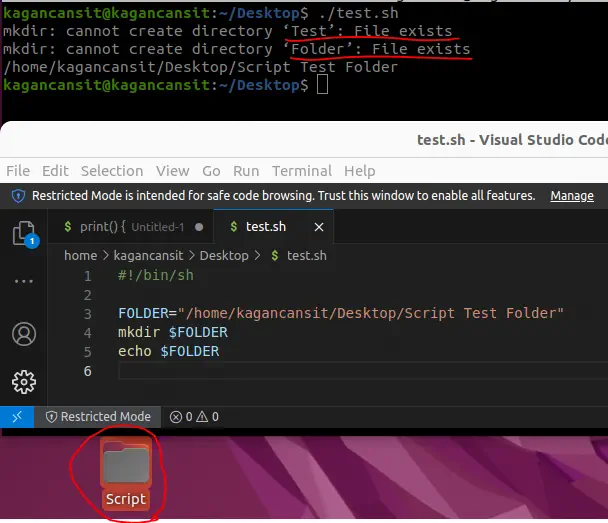Click the three-dots additional views icon
Viewport: 608px width, 523px height.
click(x=23, y=282)
